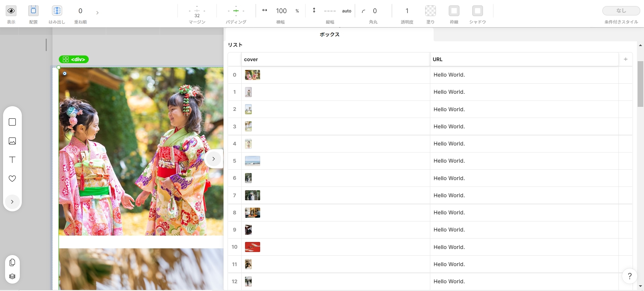The width and height of the screenshot is (644, 291).
Task: Select the green <div> element tag
Action: (74, 59)
